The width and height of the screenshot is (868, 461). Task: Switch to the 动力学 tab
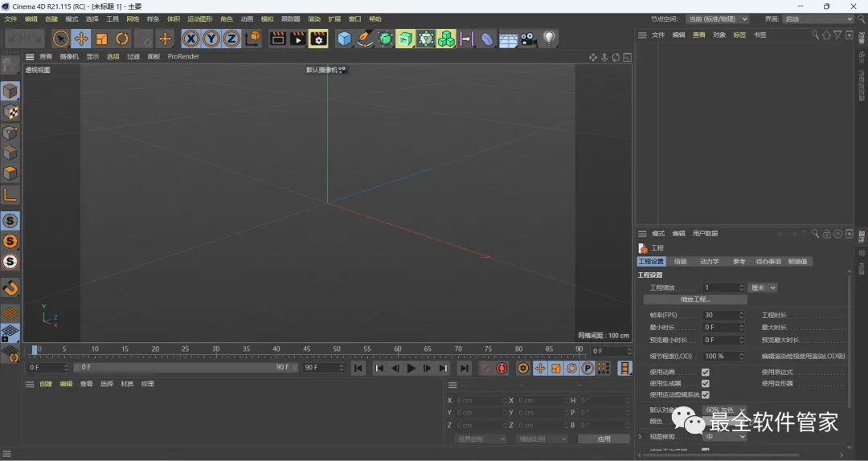pyautogui.click(x=709, y=262)
